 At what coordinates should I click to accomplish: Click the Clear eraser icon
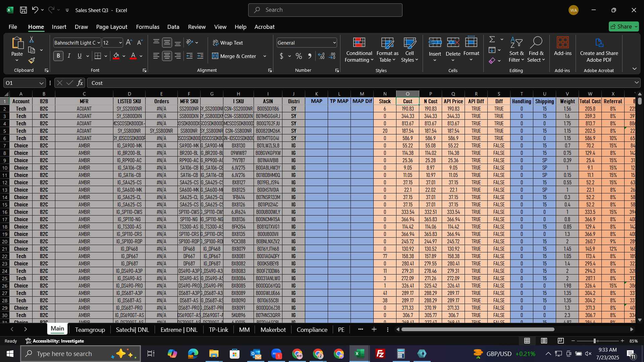coord(492,61)
